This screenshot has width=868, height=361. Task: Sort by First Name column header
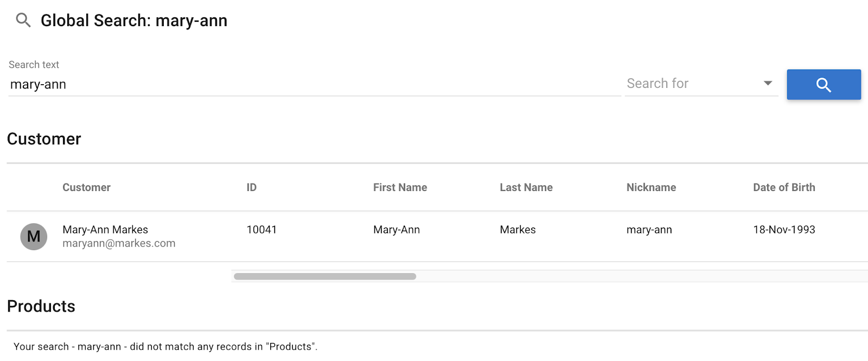click(x=400, y=187)
